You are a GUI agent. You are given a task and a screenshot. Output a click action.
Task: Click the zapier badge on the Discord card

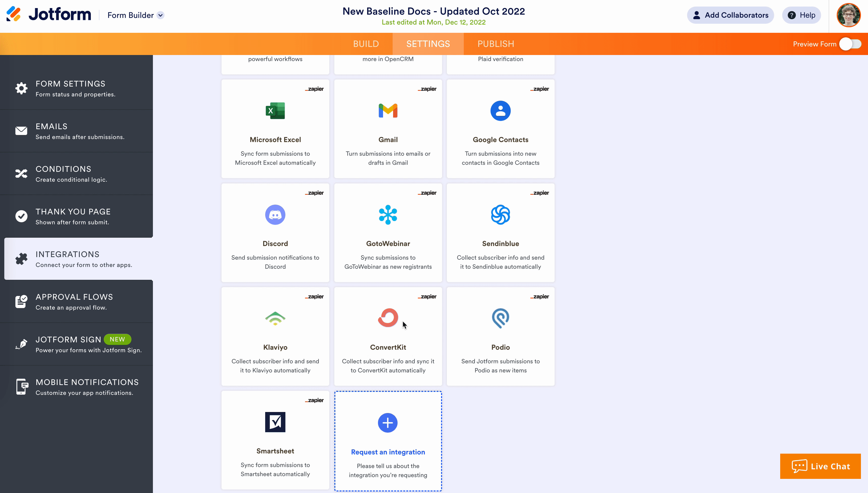coord(314,193)
